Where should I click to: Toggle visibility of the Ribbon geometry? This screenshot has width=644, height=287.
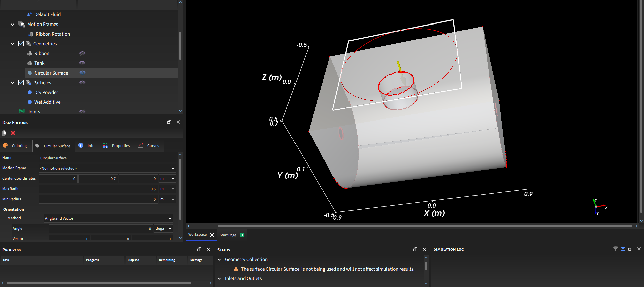click(x=82, y=53)
